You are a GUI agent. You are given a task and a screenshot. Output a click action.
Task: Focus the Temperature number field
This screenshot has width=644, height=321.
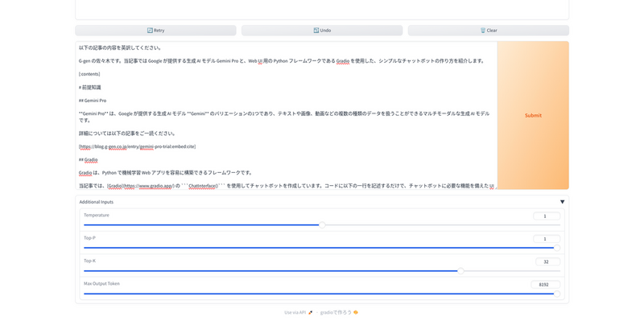547,216
